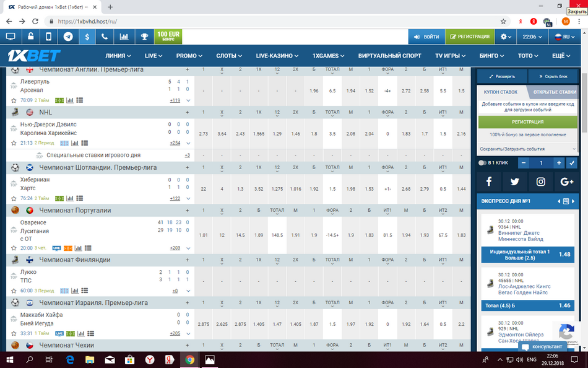Open Google Plus social icon
The image size is (588, 368).
(x=566, y=182)
